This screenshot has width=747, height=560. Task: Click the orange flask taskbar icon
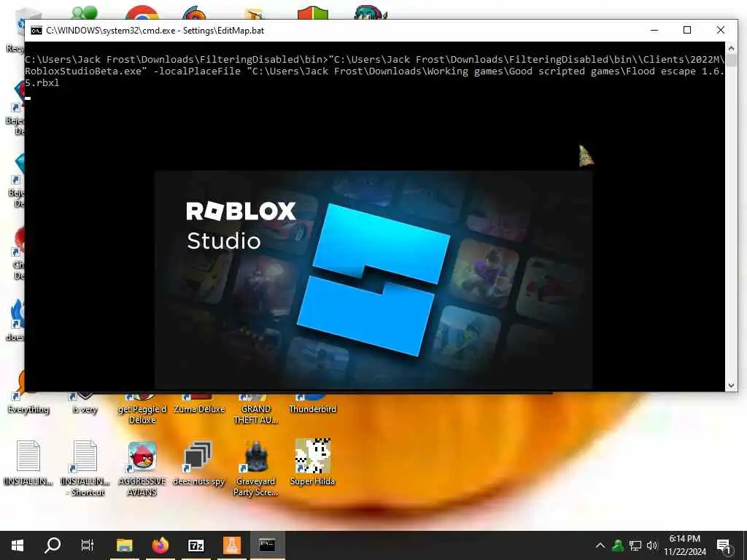pos(232,545)
